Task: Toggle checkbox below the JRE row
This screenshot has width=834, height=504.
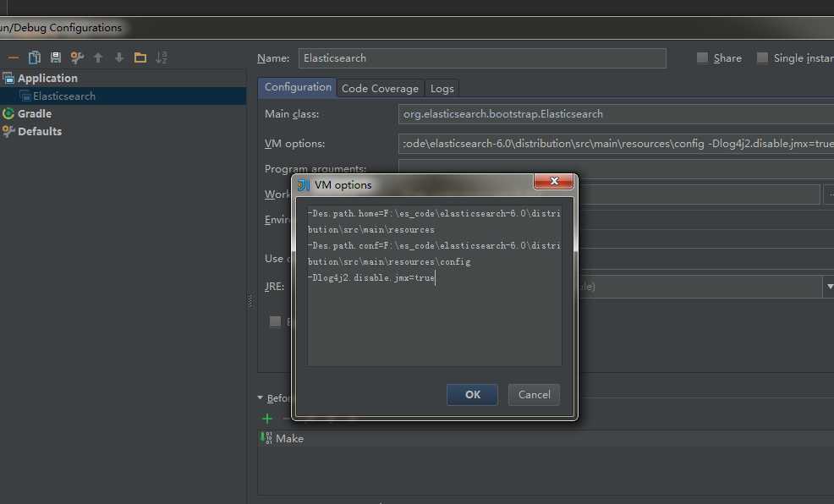Action: [275, 321]
